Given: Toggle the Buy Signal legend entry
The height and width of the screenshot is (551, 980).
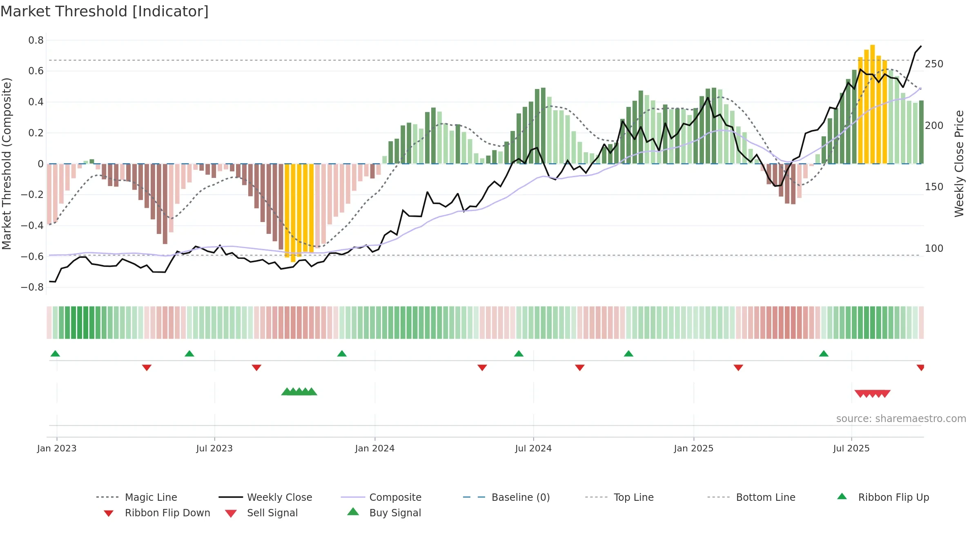Looking at the screenshot, I should (384, 513).
